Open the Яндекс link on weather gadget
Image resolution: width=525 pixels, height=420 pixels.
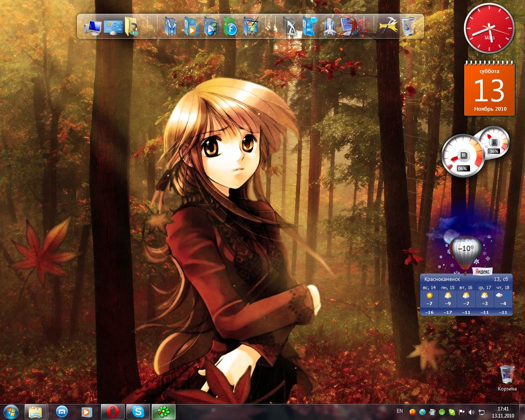(x=482, y=271)
